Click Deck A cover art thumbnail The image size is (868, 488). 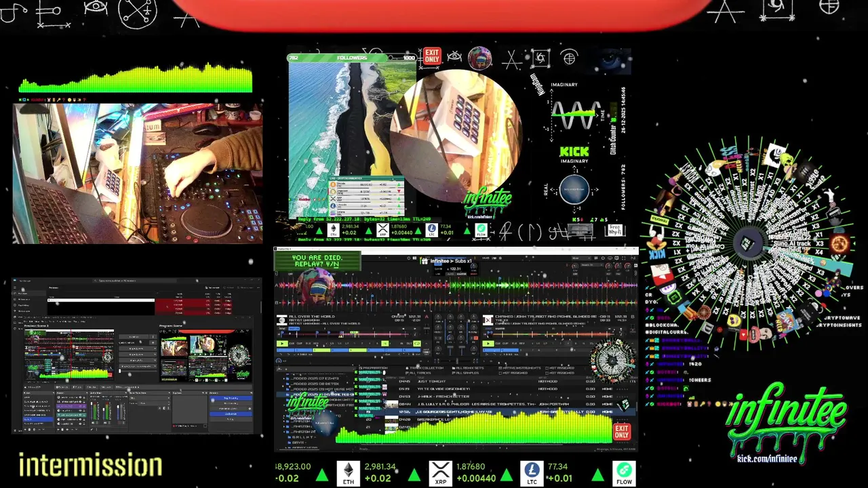[x=281, y=320]
